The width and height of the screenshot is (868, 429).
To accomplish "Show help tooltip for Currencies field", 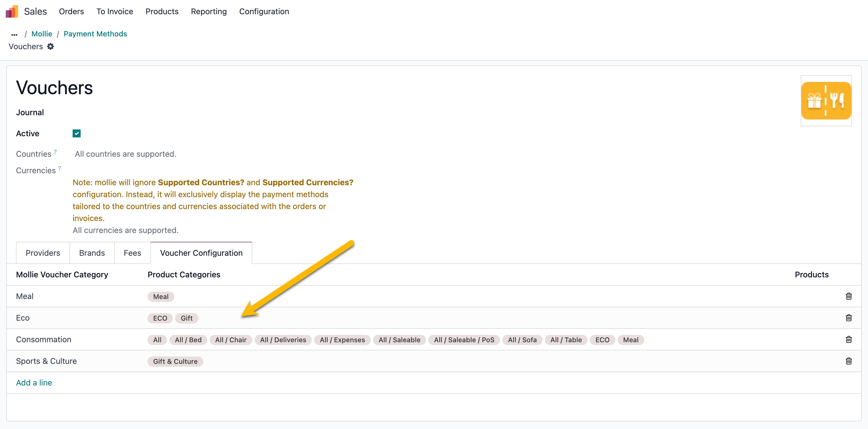I will click(60, 168).
